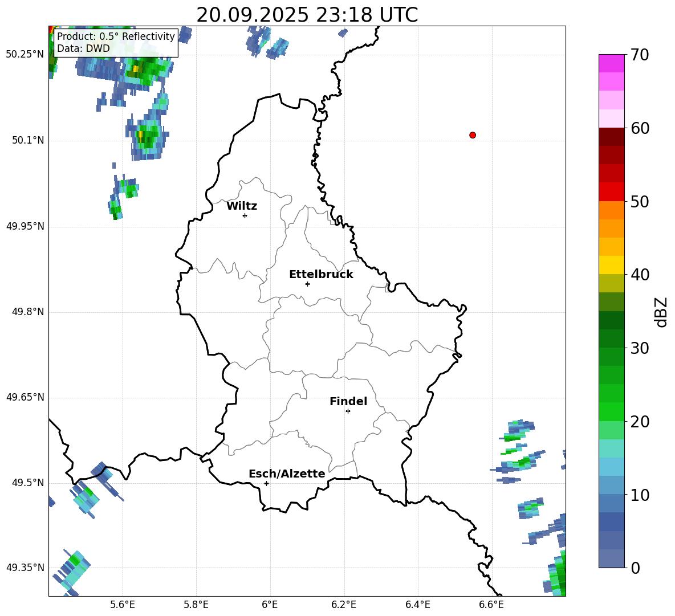Click the colorbar tick label 20
This screenshot has height=616, width=675.
click(x=640, y=422)
